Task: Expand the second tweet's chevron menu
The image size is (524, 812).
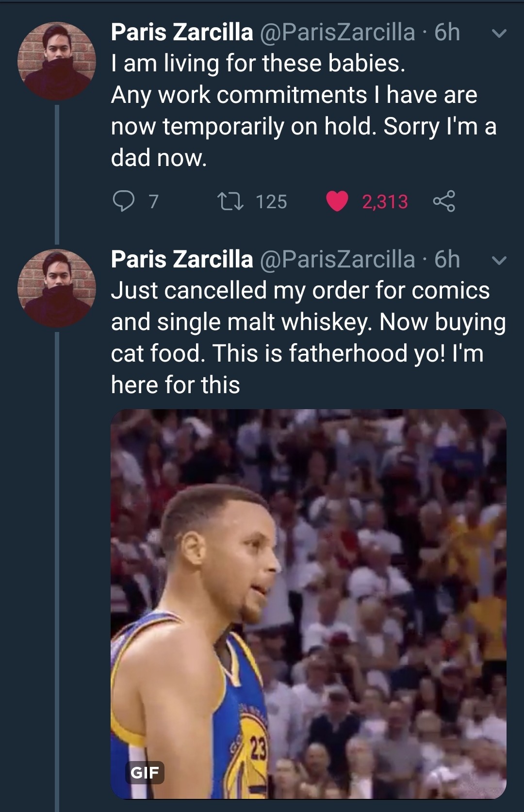Action: click(499, 261)
